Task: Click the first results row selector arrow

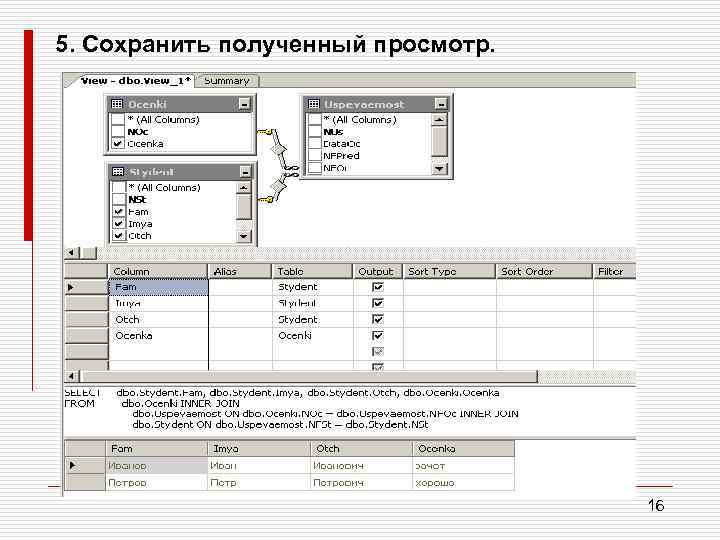Action: (x=85, y=466)
